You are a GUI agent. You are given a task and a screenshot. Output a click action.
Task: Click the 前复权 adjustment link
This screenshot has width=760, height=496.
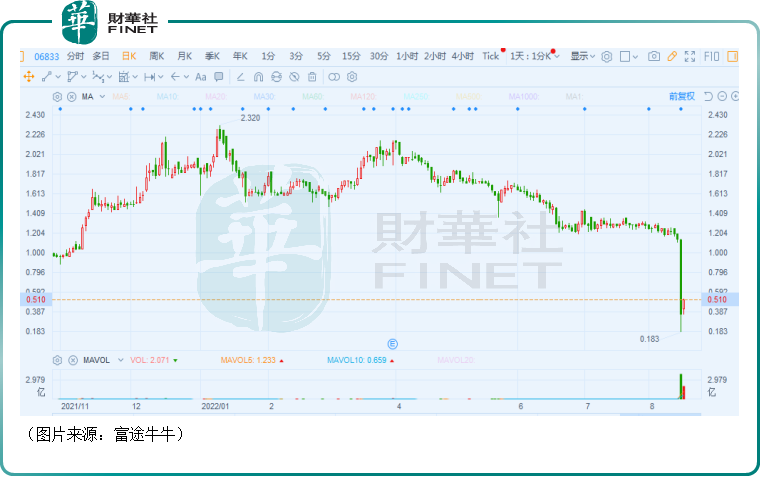point(681,97)
